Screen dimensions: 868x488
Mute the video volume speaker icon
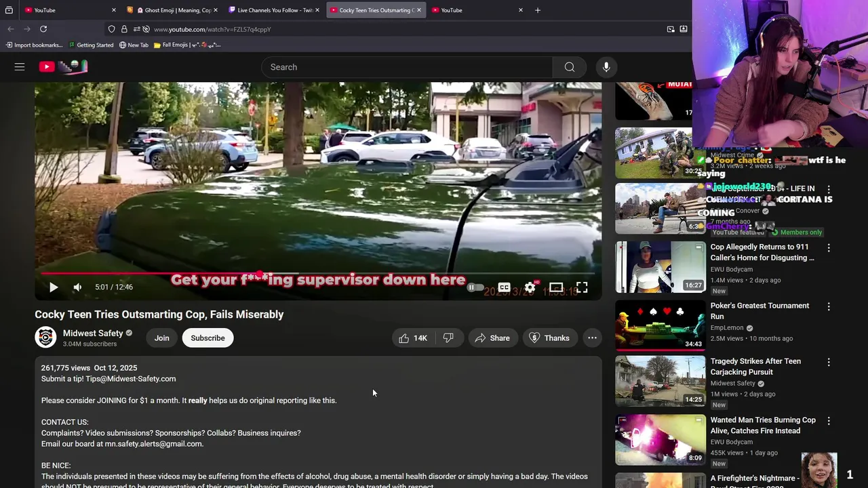click(78, 287)
